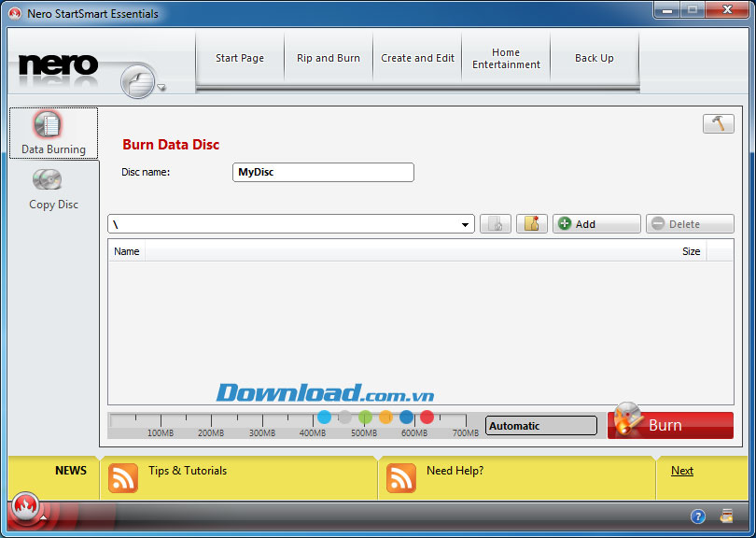Click the Disc name text field
The height and width of the screenshot is (538, 756).
click(x=322, y=173)
